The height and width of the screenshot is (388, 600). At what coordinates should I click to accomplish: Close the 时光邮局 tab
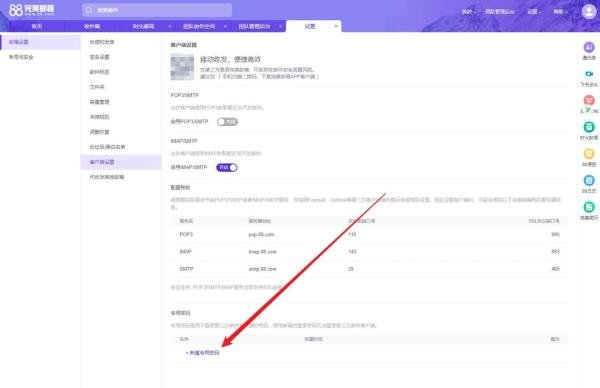tap(170, 26)
